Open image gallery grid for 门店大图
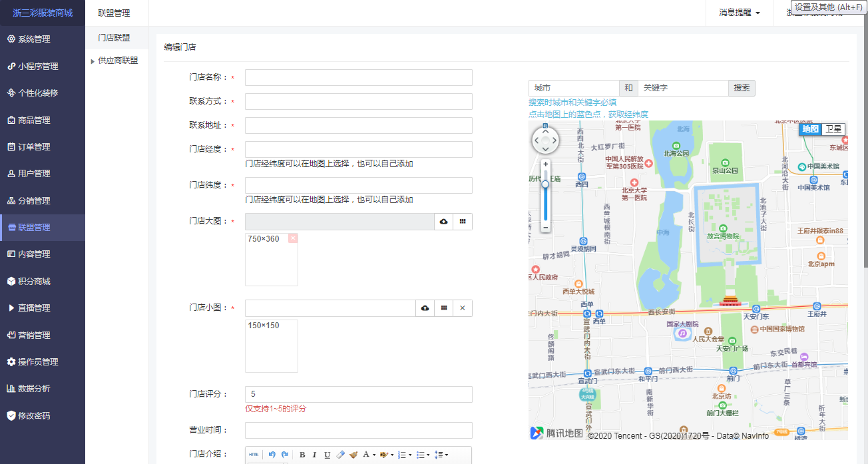Image resolution: width=868 pixels, height=464 pixels. (463, 221)
